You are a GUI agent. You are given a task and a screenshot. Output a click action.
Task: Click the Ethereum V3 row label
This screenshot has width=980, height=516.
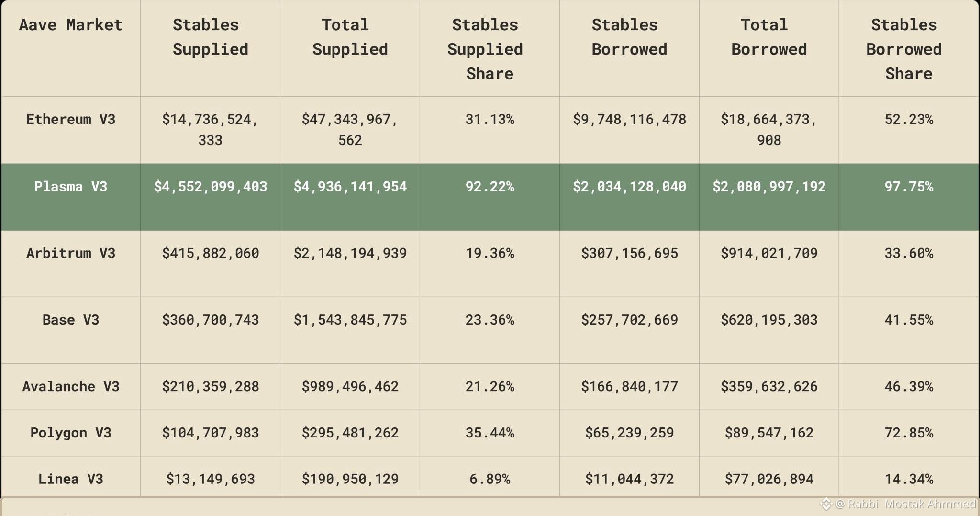pyautogui.click(x=71, y=119)
